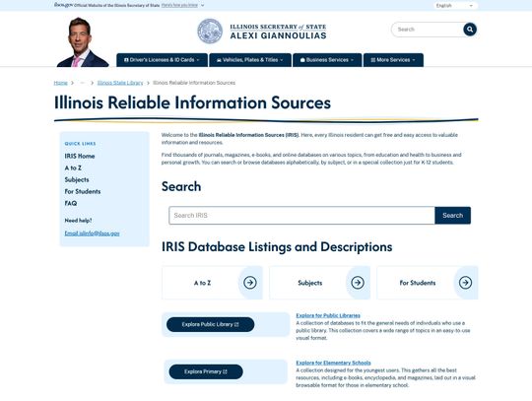This screenshot has width=532, height=401.
Task: Click the IRIS Search button
Action: (452, 216)
